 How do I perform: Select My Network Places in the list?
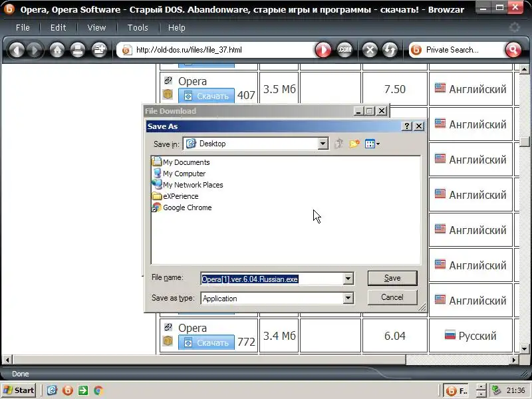point(188,185)
